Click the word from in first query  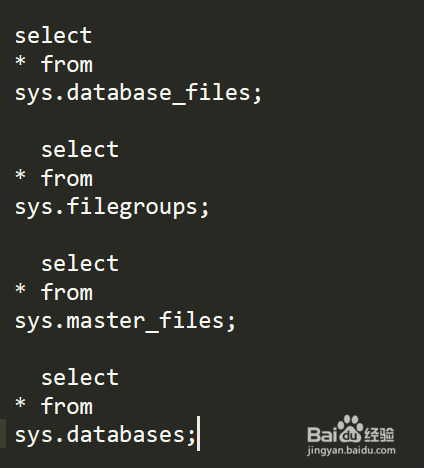[x=67, y=64]
